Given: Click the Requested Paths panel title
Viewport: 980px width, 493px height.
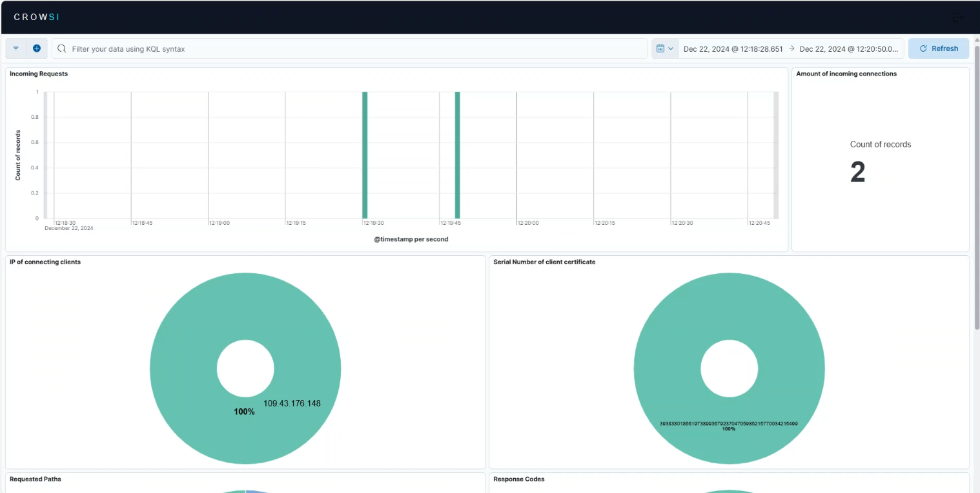Looking at the screenshot, I should coord(36,479).
